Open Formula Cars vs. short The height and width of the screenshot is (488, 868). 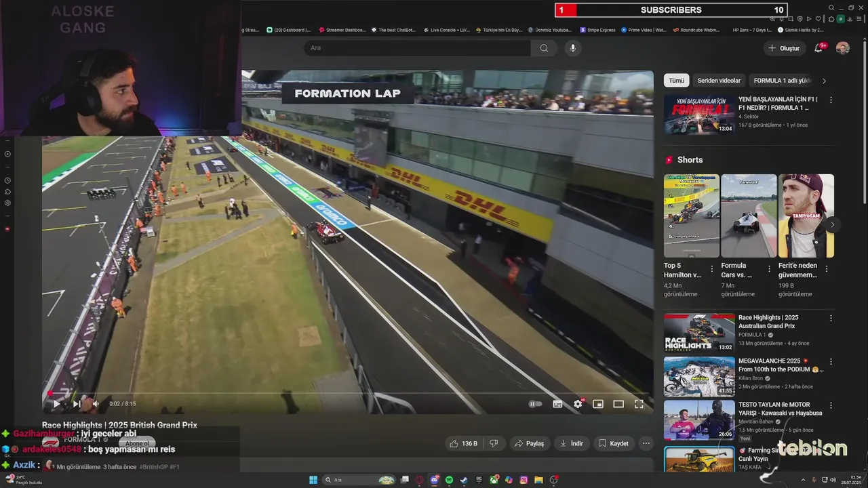click(x=749, y=216)
